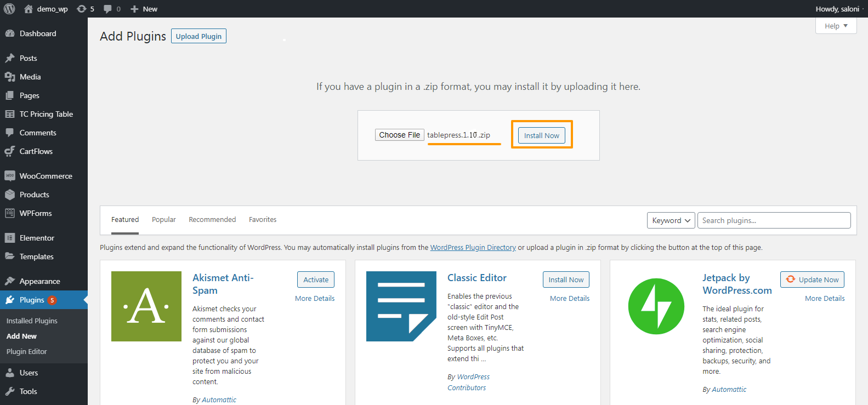Click the Automattic author link under Akismet
The width and height of the screenshot is (868, 405).
pyautogui.click(x=219, y=400)
